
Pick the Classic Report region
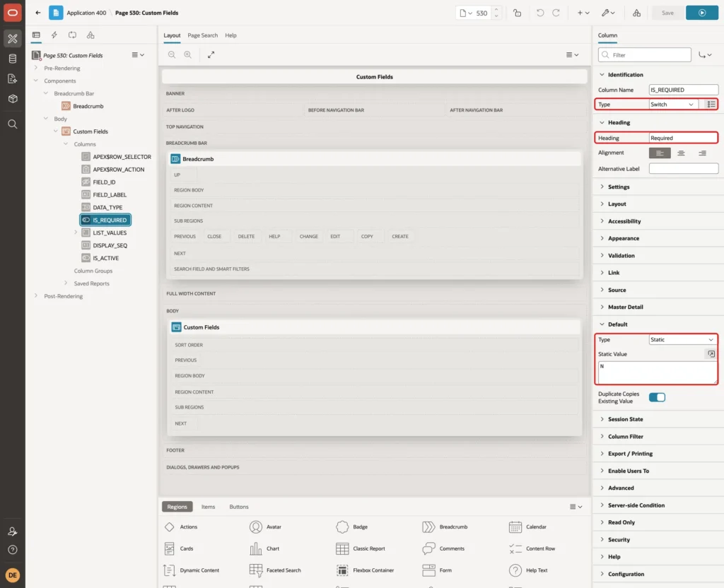coord(361,548)
